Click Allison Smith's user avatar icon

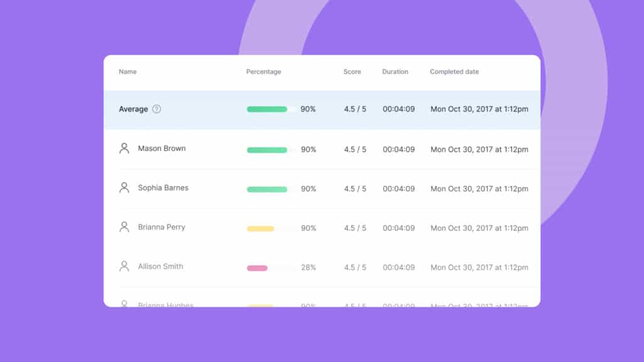pos(124,266)
